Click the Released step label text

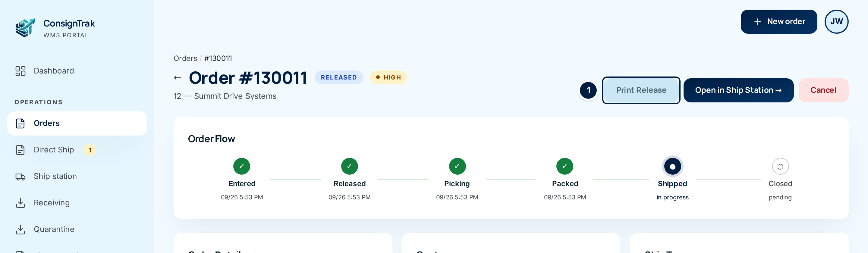(x=349, y=184)
